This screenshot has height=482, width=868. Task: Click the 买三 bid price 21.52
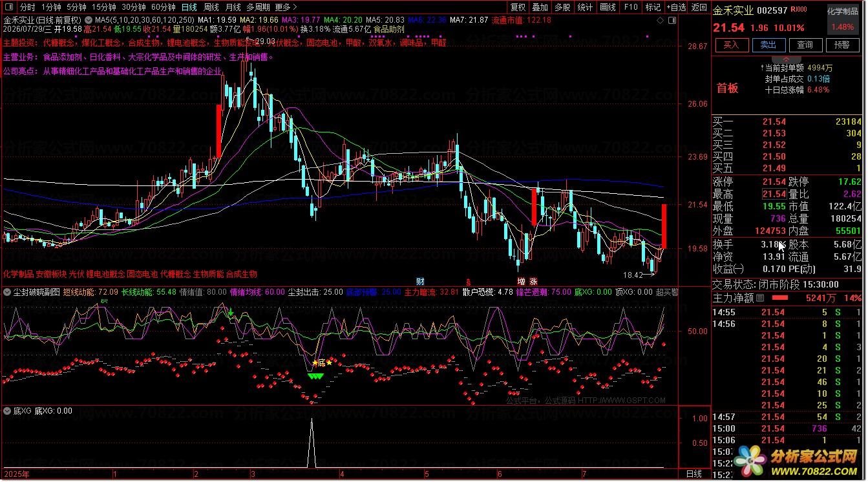click(774, 145)
